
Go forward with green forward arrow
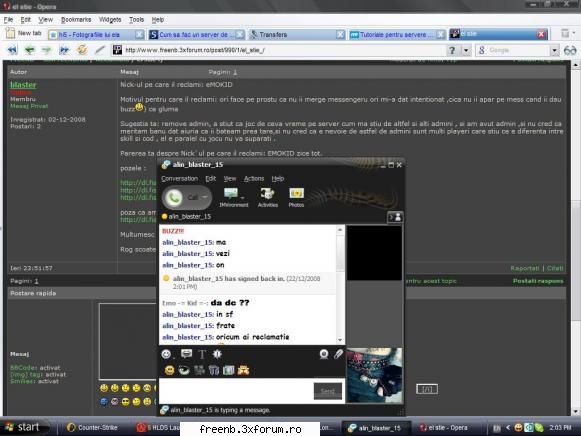tap(46, 50)
